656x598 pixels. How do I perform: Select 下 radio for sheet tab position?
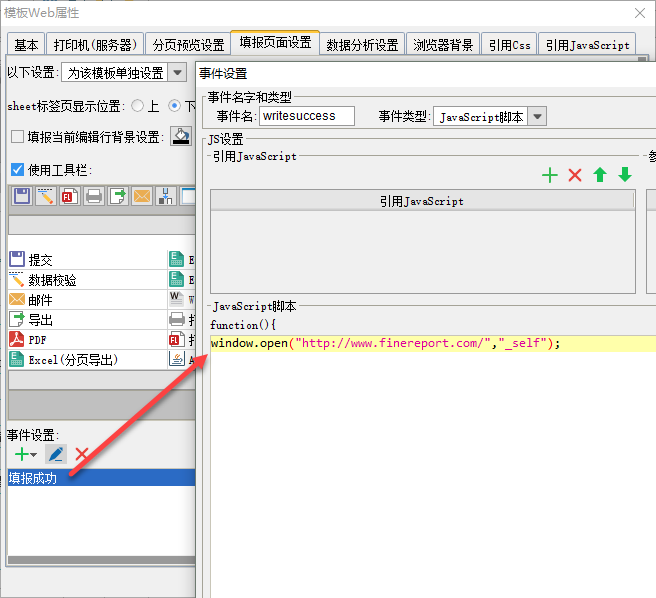pos(174,106)
